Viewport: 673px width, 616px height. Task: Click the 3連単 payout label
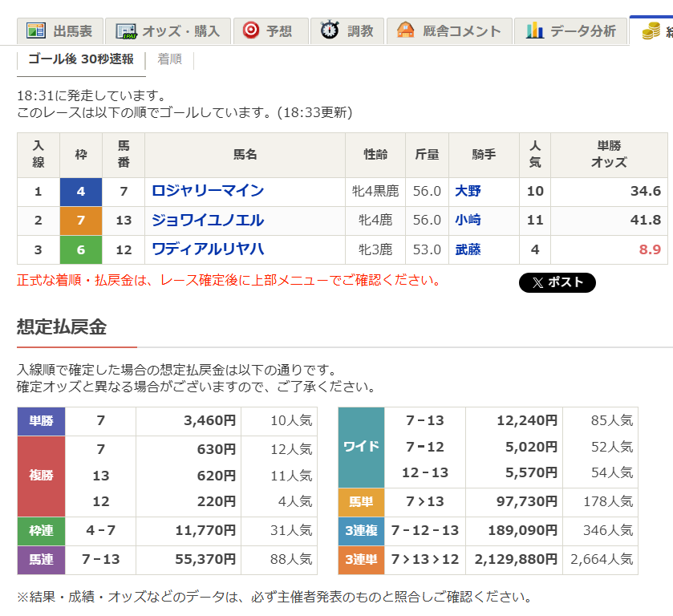click(362, 559)
